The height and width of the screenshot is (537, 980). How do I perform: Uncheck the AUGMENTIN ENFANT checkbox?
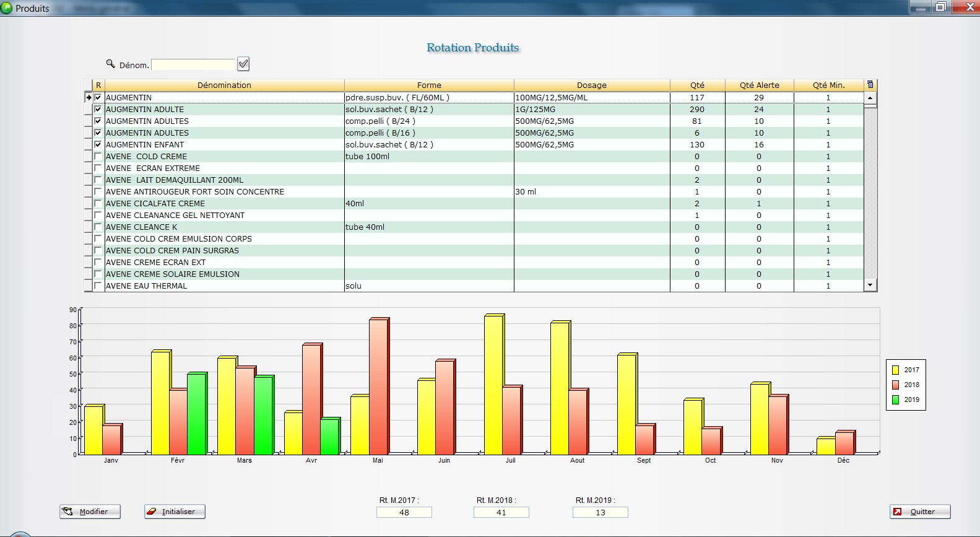98,144
